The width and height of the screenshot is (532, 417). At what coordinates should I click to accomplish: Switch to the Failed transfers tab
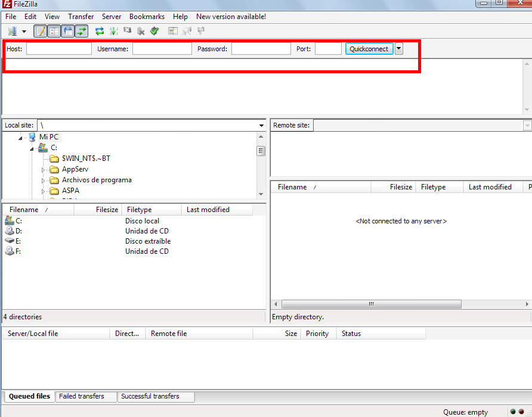(86, 396)
